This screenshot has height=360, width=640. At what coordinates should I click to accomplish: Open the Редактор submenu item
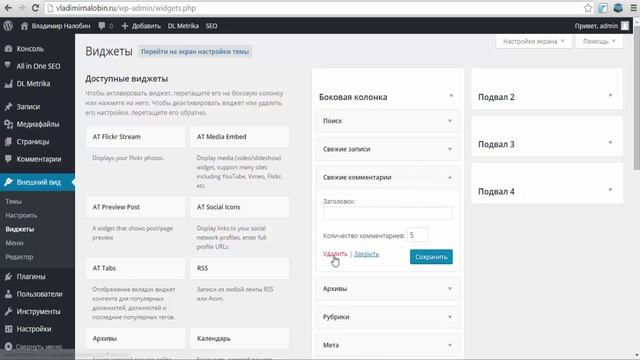point(19,257)
